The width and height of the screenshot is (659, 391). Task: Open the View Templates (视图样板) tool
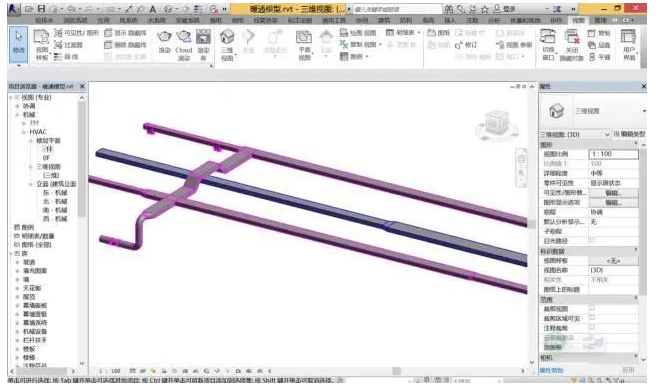pos(42,44)
